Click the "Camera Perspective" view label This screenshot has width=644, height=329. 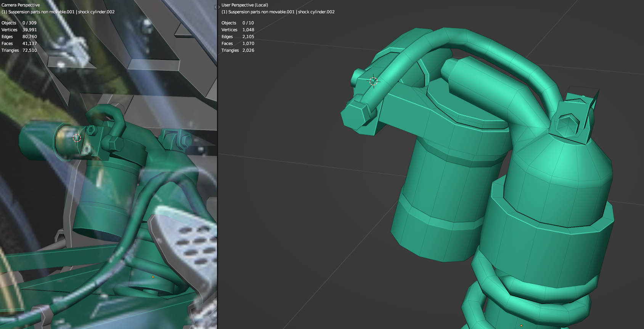click(x=21, y=5)
